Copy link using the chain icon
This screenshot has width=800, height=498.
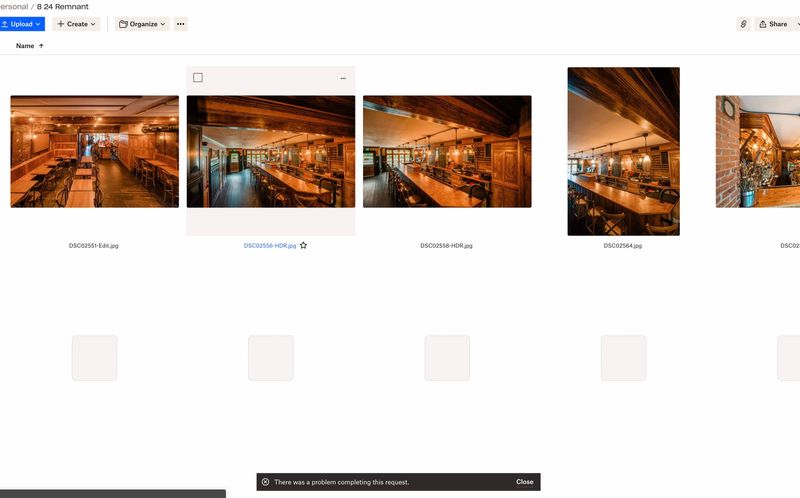coord(743,24)
